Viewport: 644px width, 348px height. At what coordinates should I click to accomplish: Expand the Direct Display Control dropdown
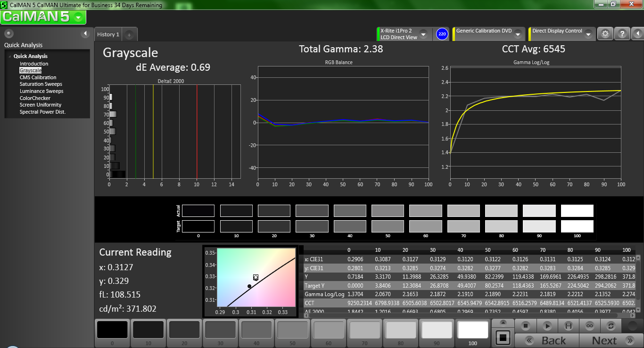click(588, 34)
